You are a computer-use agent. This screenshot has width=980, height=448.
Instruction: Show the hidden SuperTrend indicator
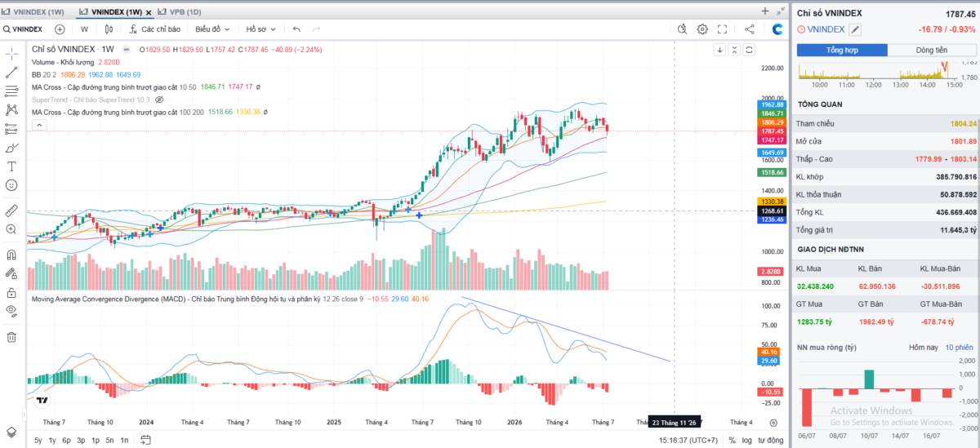pos(159,99)
